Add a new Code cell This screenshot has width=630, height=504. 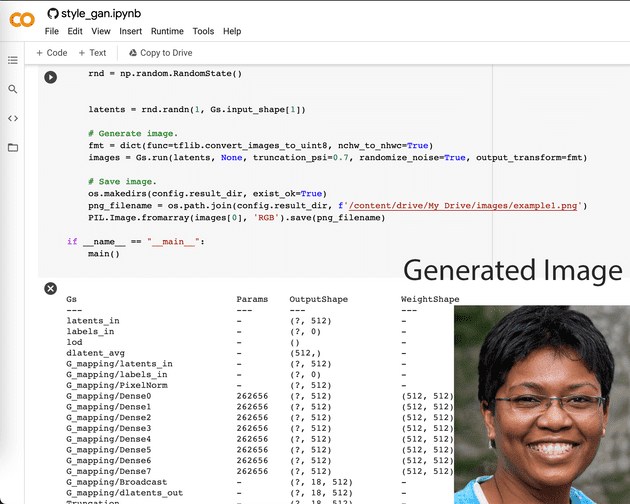52,53
